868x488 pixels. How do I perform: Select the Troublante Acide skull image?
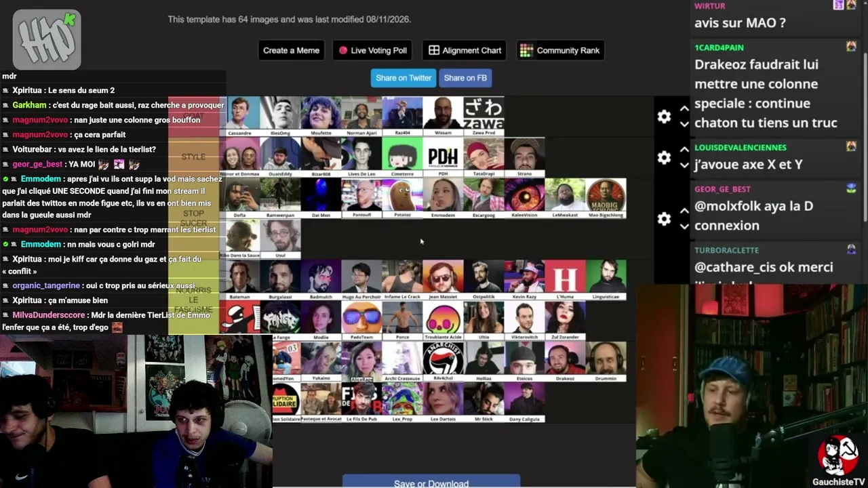point(443,320)
